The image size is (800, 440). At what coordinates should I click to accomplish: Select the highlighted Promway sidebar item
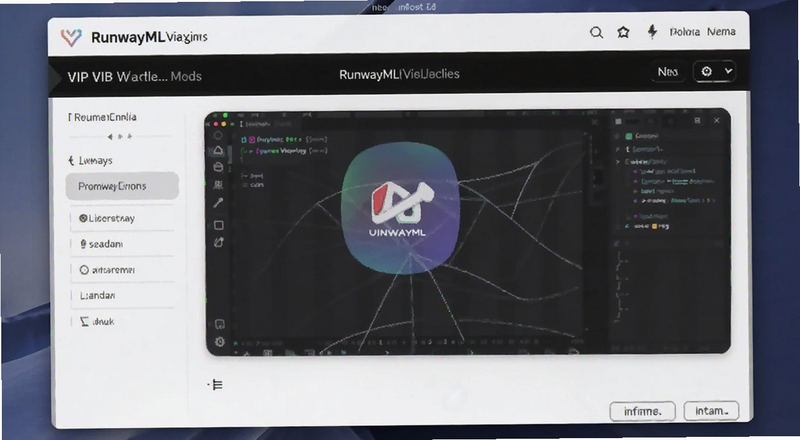point(122,186)
